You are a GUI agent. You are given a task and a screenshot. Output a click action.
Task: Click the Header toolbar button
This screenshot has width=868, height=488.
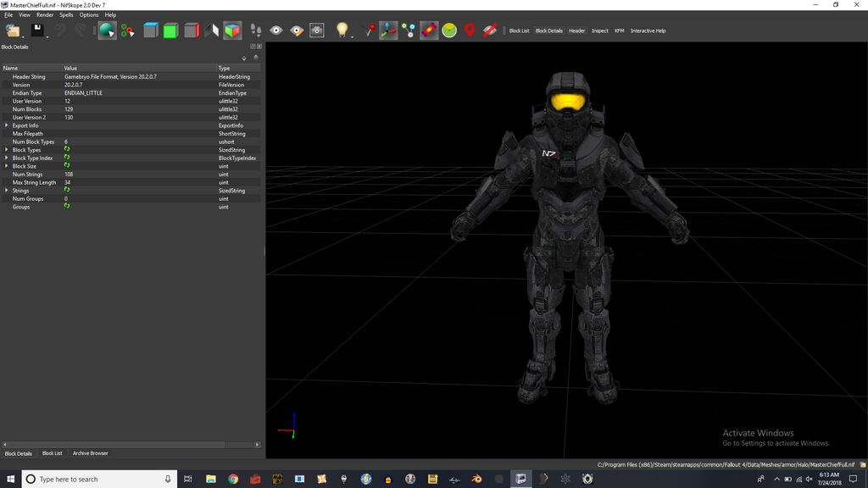pyautogui.click(x=576, y=31)
